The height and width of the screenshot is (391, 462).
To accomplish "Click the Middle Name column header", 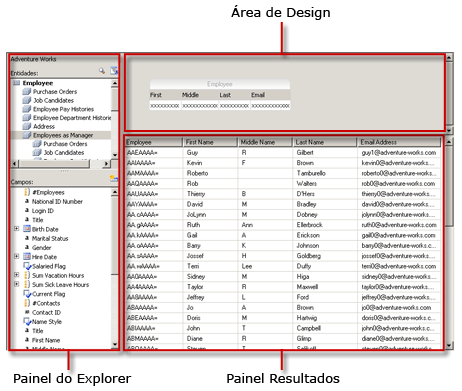I will pos(265,142).
